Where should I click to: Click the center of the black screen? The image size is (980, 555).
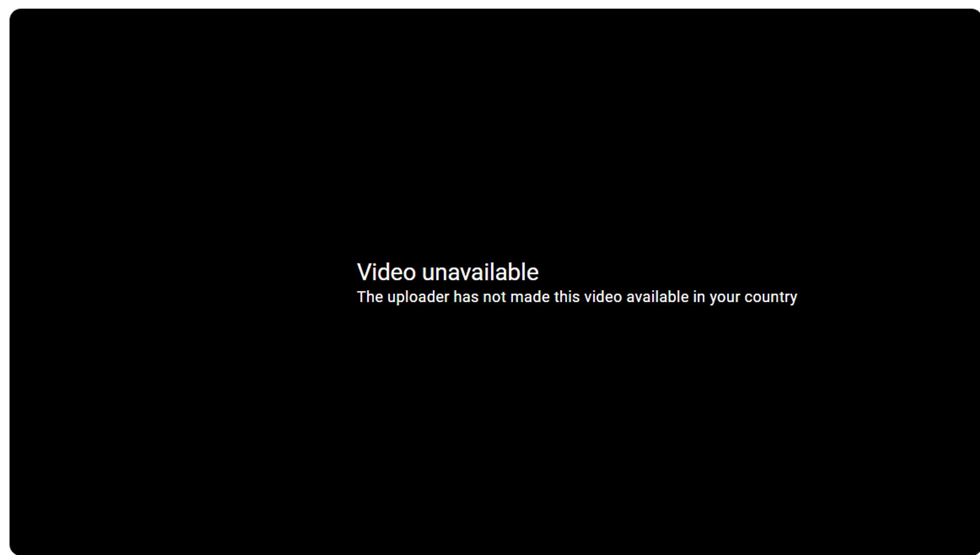pyautogui.click(x=490, y=277)
